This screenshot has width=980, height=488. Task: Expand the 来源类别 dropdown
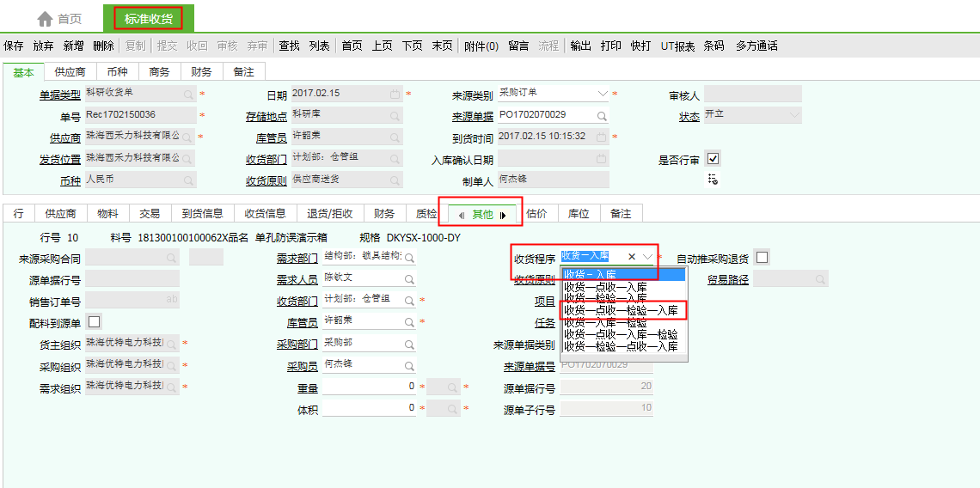coord(602,93)
